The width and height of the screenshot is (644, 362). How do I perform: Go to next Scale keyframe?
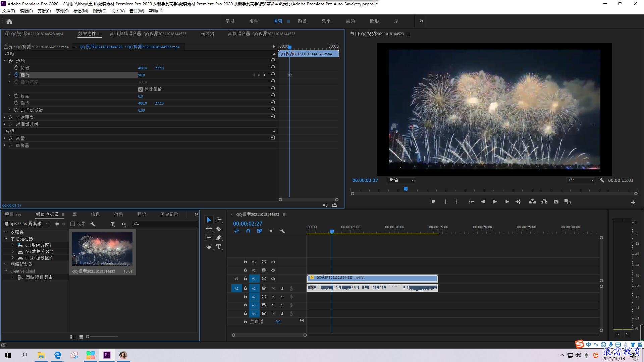coord(265,75)
